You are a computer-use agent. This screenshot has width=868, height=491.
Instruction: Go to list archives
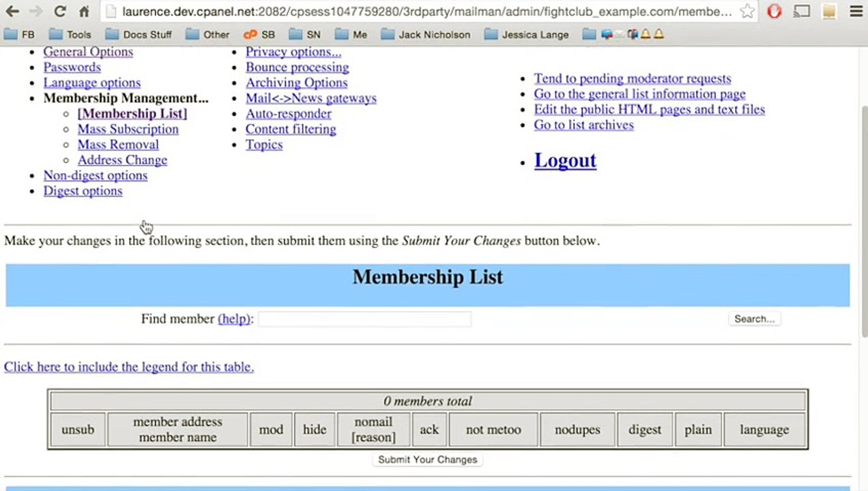point(583,125)
